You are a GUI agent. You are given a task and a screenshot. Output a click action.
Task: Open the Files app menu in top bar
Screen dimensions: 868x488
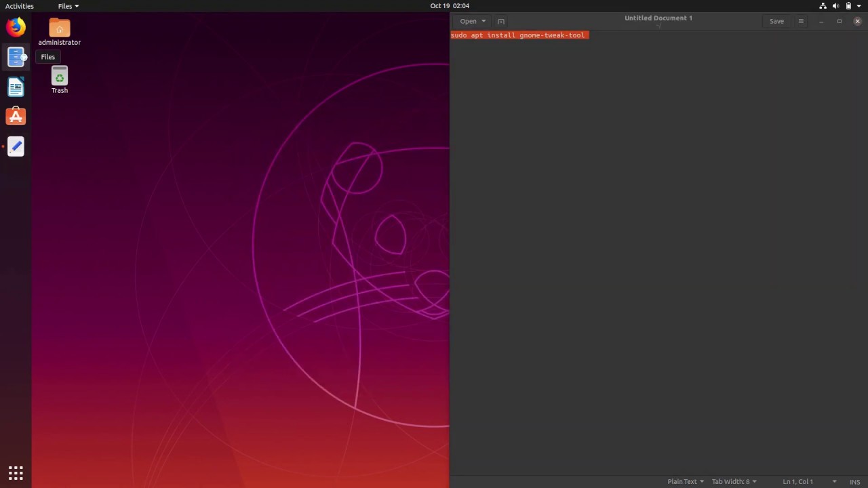pyautogui.click(x=68, y=6)
